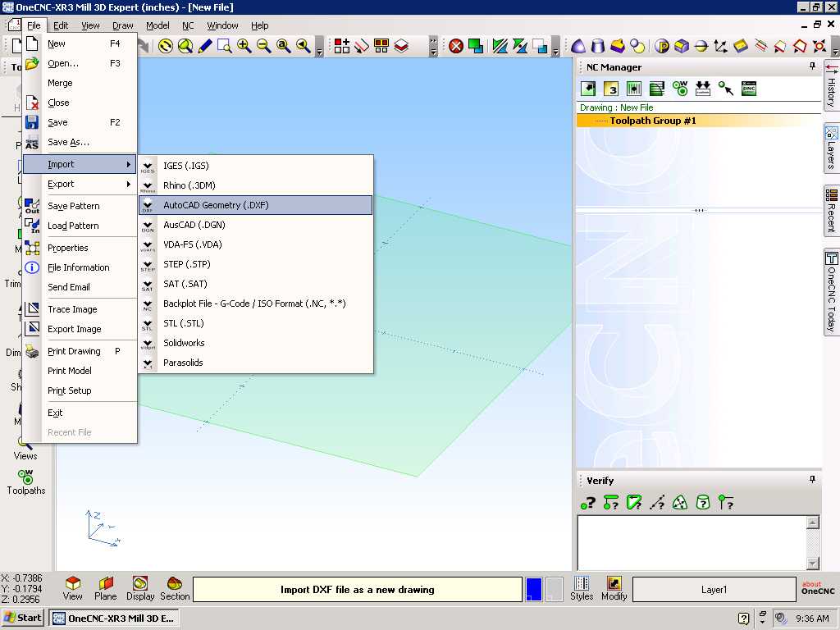Open the Model menu
This screenshot has width=840, height=630.
tap(157, 25)
